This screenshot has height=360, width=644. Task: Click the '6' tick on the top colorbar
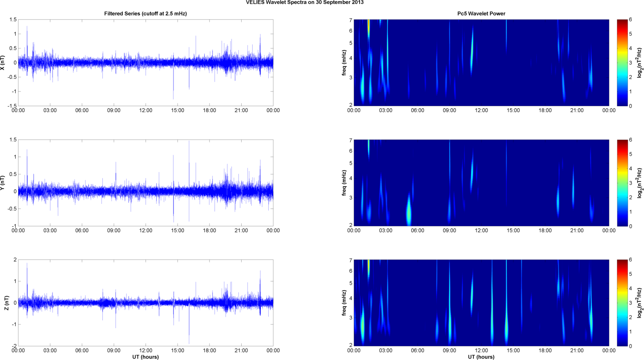click(x=630, y=20)
